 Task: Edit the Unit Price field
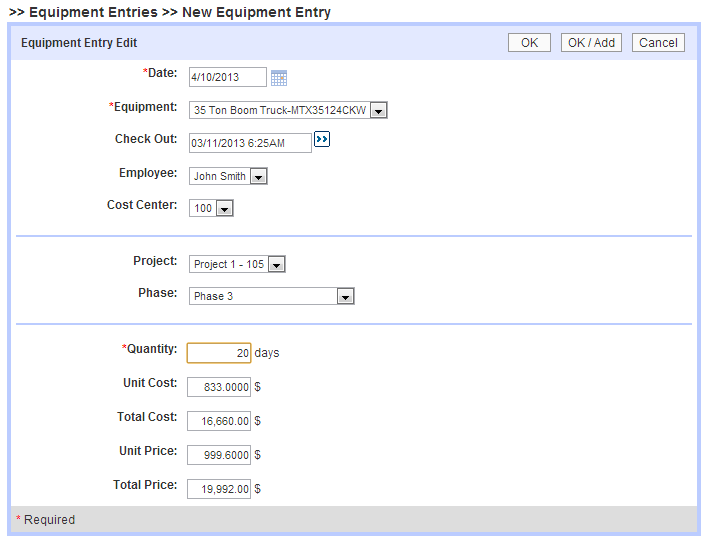(219, 455)
